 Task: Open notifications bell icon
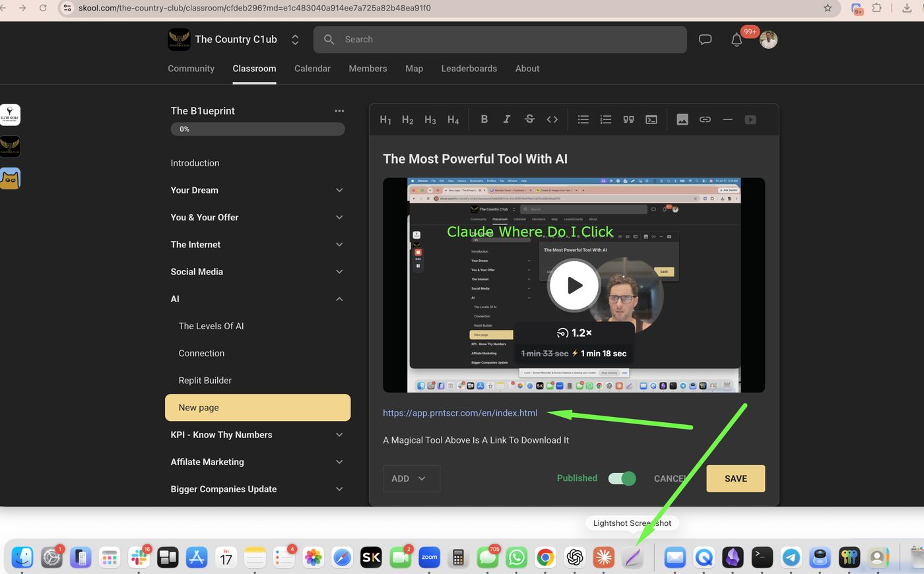[737, 40]
